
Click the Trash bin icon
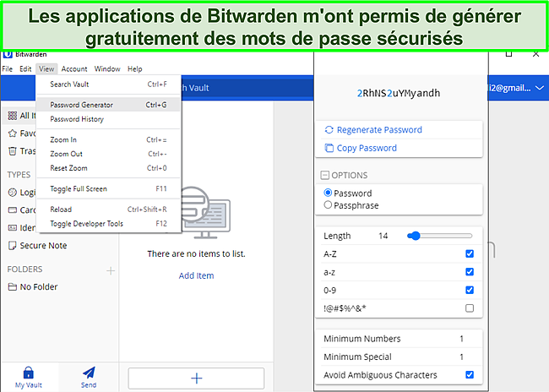[x=13, y=151]
